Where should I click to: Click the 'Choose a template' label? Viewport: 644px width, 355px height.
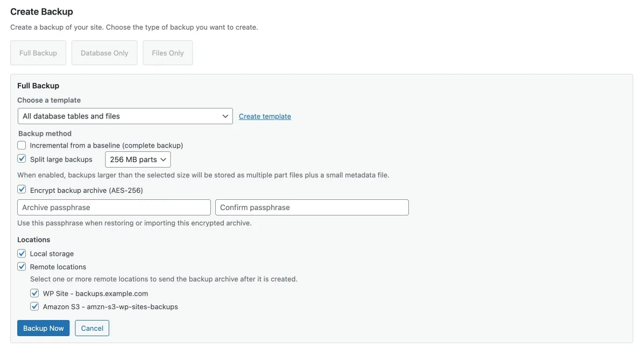tap(49, 100)
